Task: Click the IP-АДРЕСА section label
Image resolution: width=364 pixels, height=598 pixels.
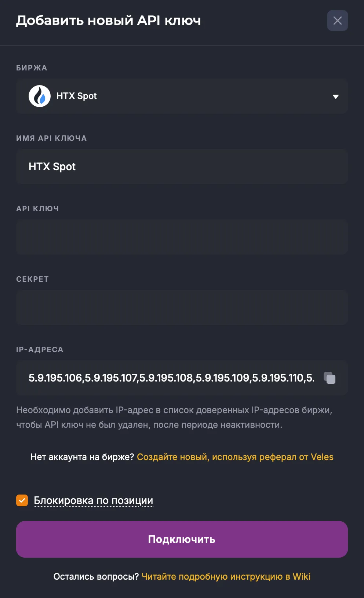Action: click(x=40, y=350)
